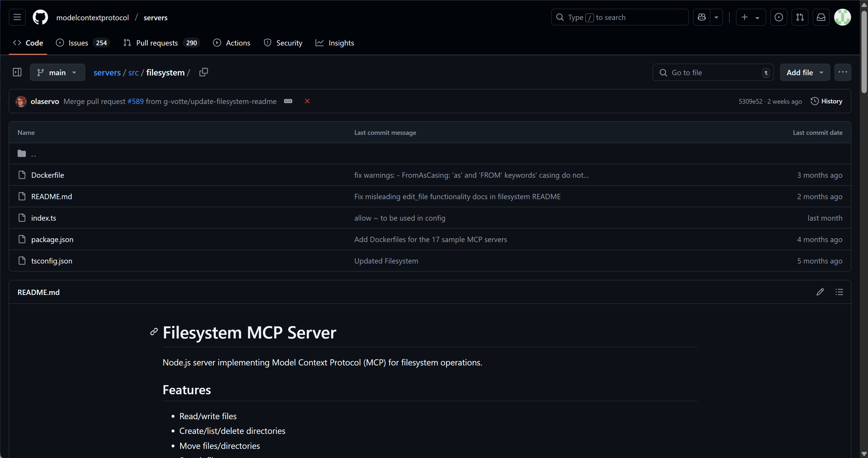Click the Issues count badge 254
This screenshot has height=458, width=868.
point(101,43)
